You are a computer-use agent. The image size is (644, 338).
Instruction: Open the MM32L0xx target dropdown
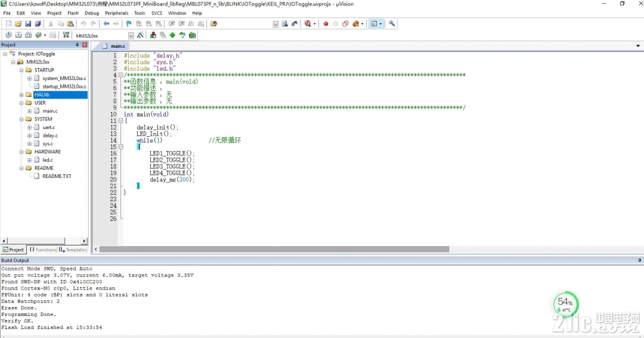click(x=131, y=36)
